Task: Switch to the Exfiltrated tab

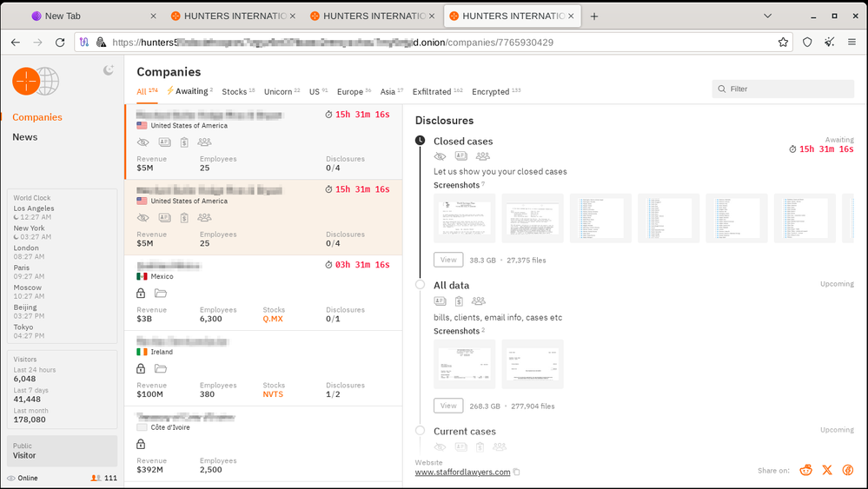Action: click(x=432, y=92)
